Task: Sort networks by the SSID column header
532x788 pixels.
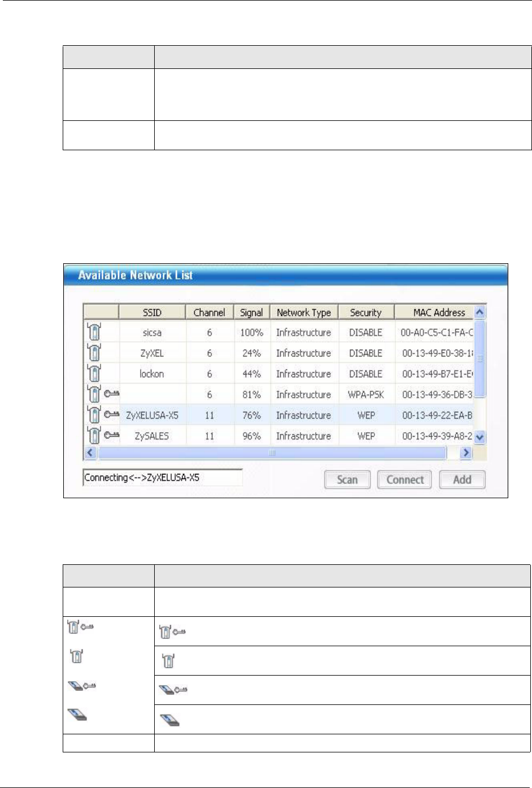Action: (152, 312)
